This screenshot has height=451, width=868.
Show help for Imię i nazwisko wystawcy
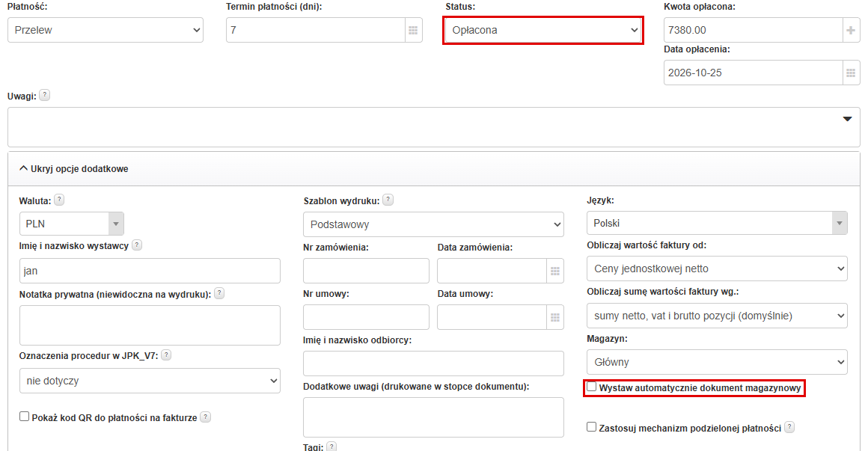137,245
